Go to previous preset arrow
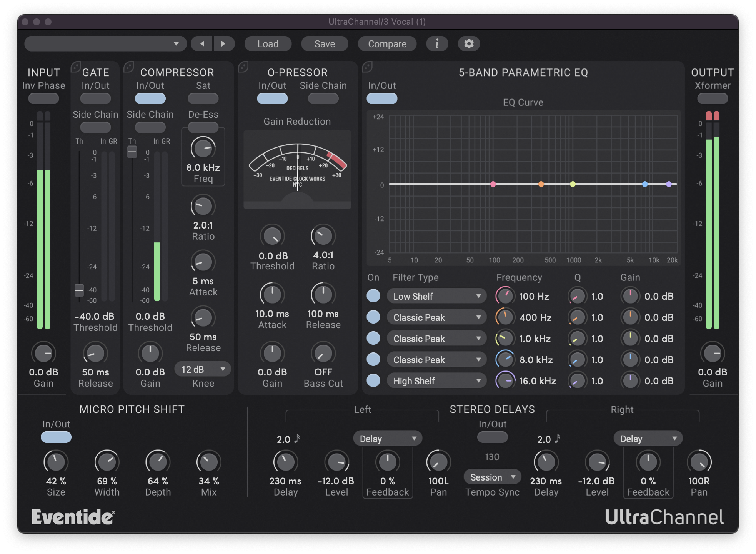 (x=202, y=44)
